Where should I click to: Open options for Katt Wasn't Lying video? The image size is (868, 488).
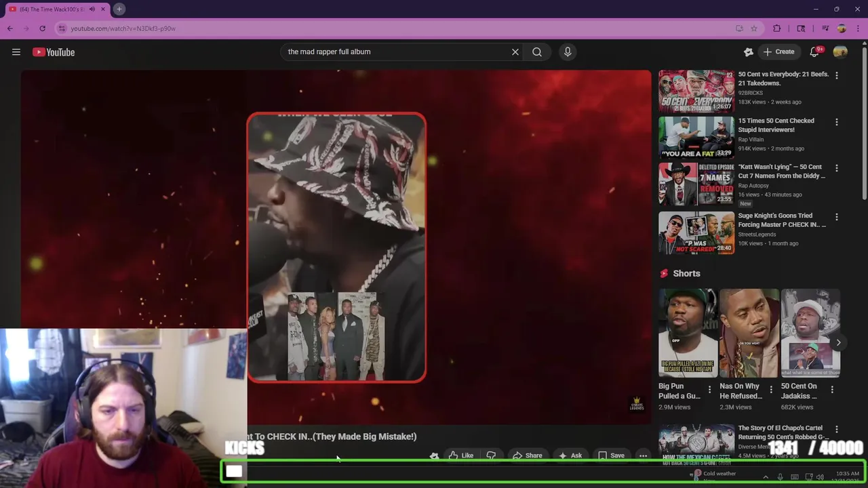click(836, 169)
